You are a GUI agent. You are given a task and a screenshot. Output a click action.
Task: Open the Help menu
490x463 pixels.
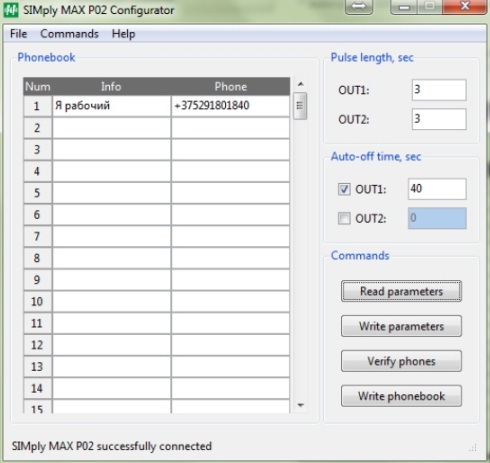pos(123,34)
